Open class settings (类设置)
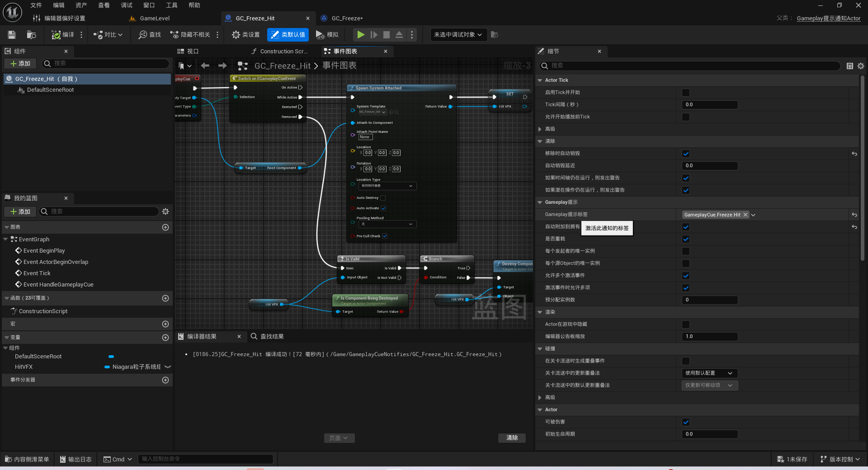868x470 pixels. tap(245, 35)
